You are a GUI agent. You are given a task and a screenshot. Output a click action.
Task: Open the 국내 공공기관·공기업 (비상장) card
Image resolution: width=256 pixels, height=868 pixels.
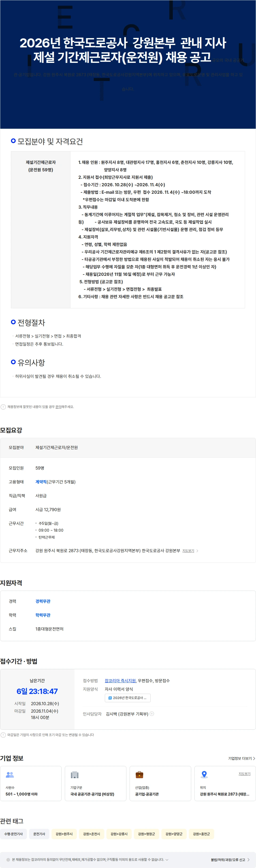click(x=95, y=784)
